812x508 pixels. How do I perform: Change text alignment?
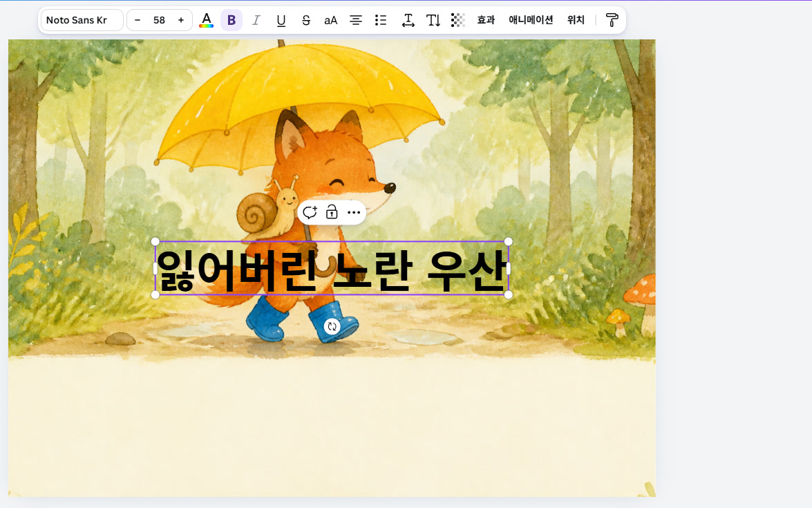pos(355,20)
